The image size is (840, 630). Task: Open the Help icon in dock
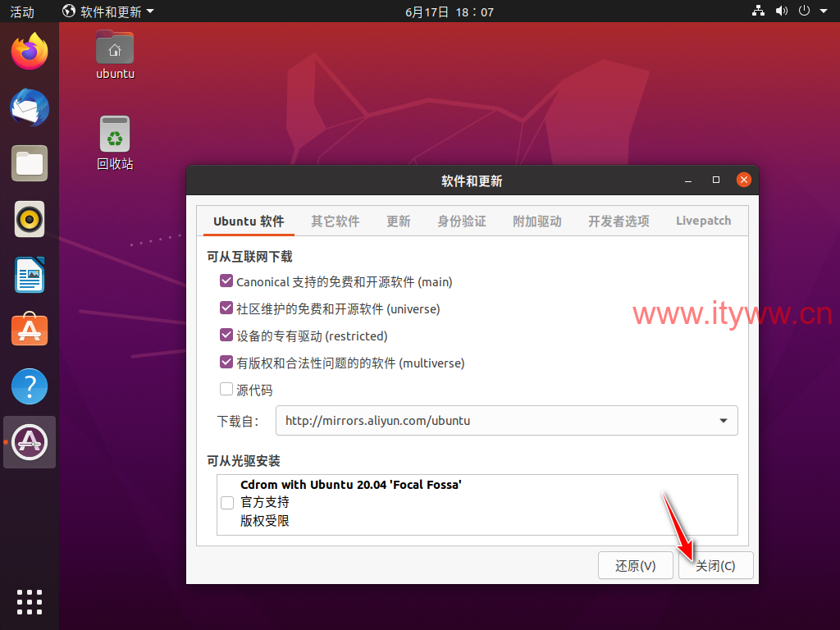pyautogui.click(x=30, y=386)
